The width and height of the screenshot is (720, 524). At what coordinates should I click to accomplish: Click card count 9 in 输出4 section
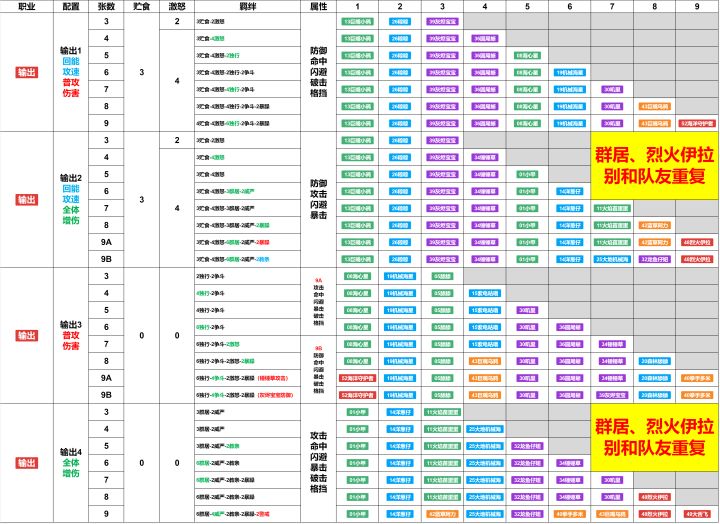coord(106,514)
